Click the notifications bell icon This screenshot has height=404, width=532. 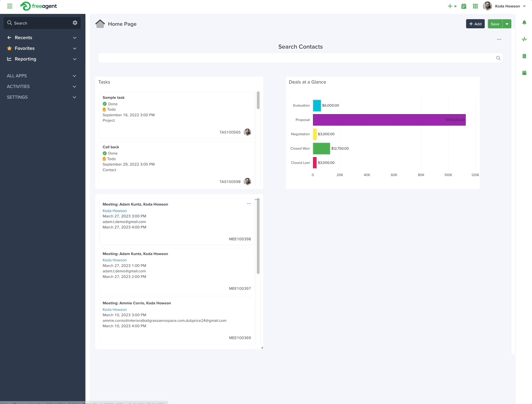(524, 22)
